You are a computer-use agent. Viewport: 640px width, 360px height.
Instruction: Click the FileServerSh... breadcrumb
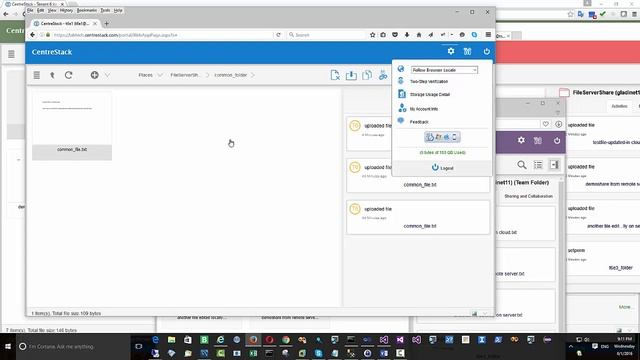(x=184, y=75)
